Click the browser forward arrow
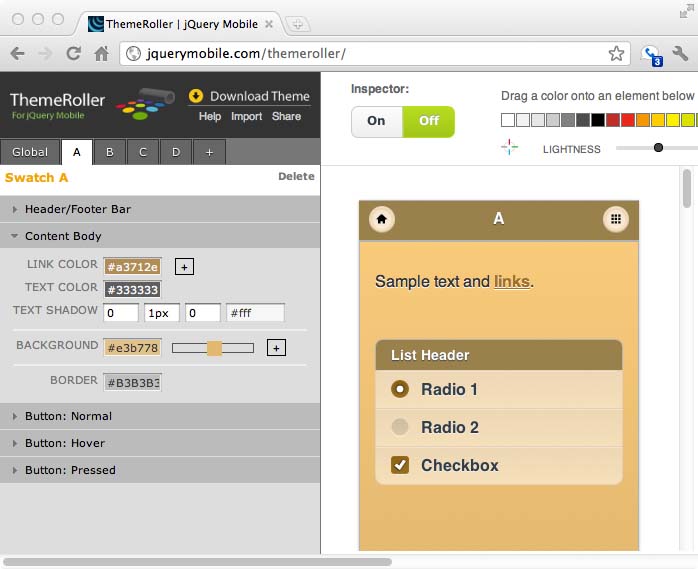Screen dimensions: 698x569 point(45,54)
